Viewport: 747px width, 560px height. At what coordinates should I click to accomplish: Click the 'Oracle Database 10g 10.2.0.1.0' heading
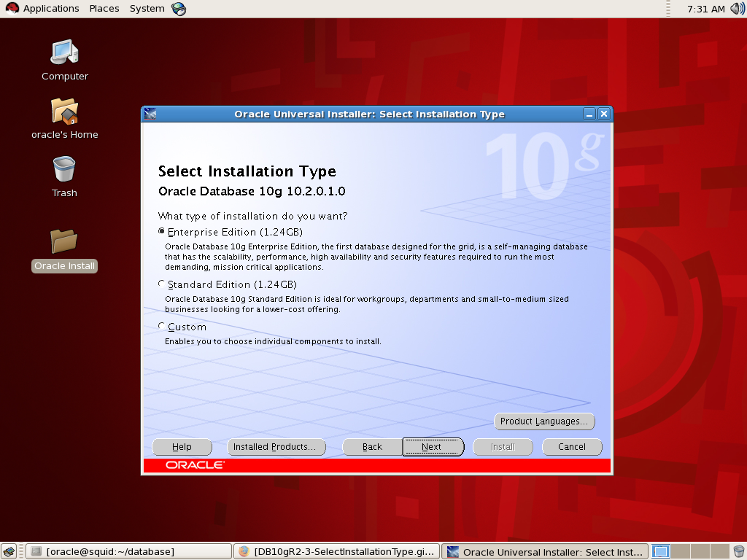coord(252,191)
